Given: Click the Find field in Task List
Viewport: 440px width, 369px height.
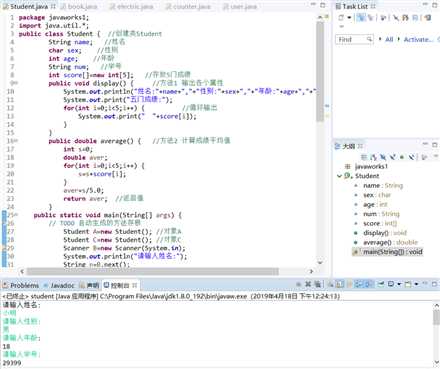Looking at the screenshot, I should pyautogui.click(x=354, y=39).
